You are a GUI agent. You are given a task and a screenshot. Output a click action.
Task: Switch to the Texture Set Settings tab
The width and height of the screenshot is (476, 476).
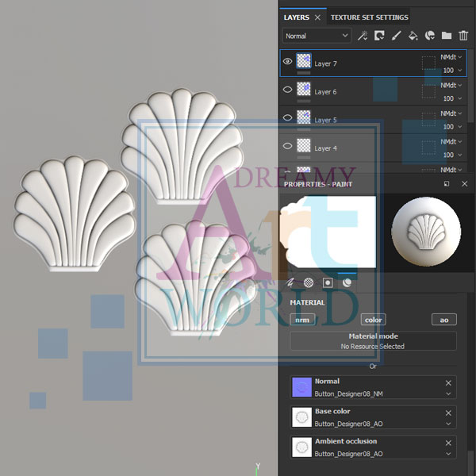point(369,17)
